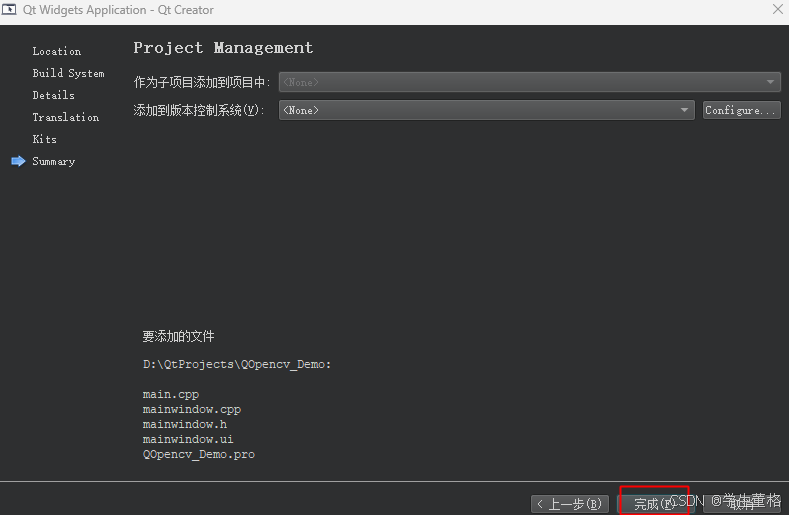Viewport: 789px width, 515px height.
Task: Close the Qt Widgets Application dialog
Action: pyautogui.click(x=777, y=9)
